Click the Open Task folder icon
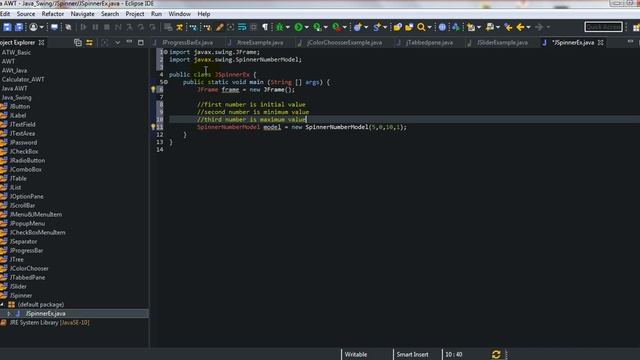Image resolution: width=640 pixels, height=360 pixels. (409, 27)
